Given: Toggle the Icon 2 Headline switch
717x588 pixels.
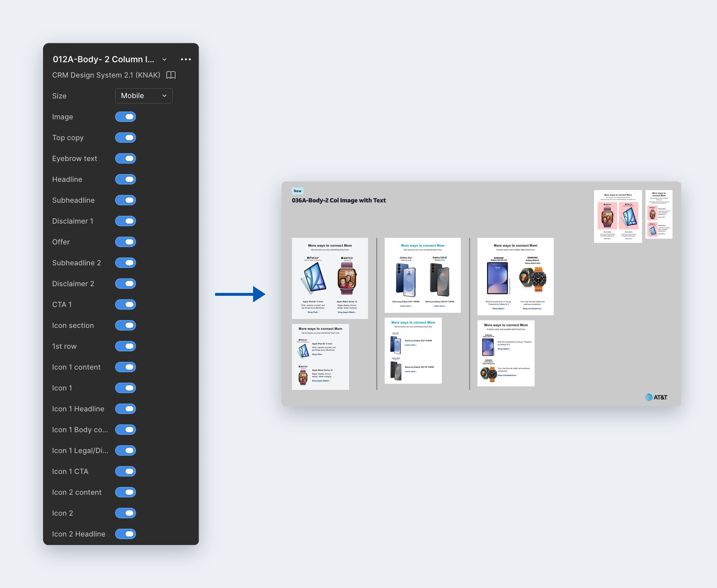Looking at the screenshot, I should (x=125, y=534).
